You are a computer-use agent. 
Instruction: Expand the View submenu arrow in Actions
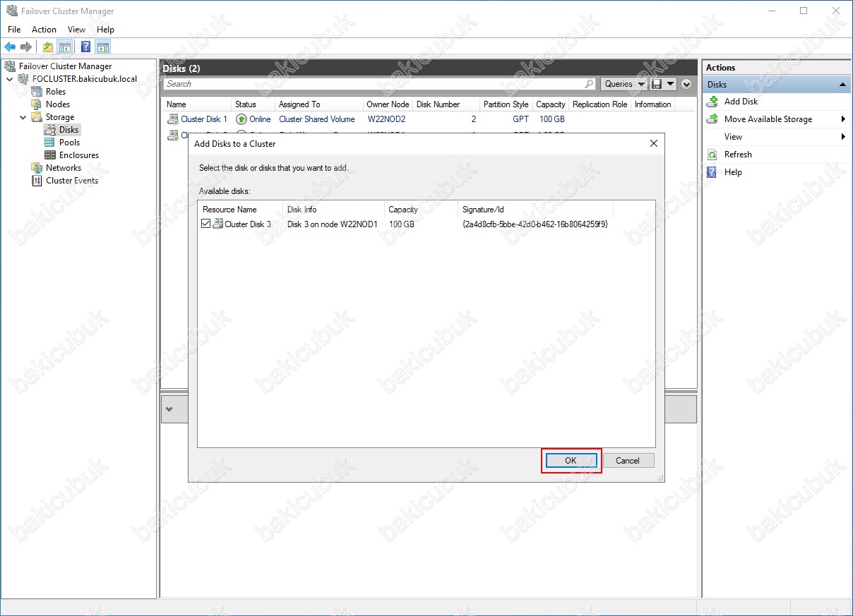click(x=843, y=137)
